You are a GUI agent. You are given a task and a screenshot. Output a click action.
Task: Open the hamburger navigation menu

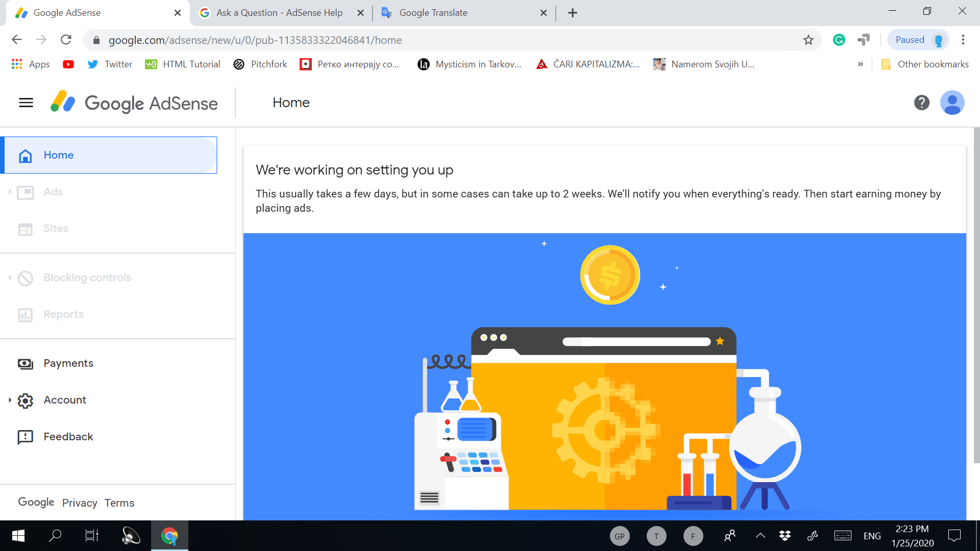coord(26,103)
